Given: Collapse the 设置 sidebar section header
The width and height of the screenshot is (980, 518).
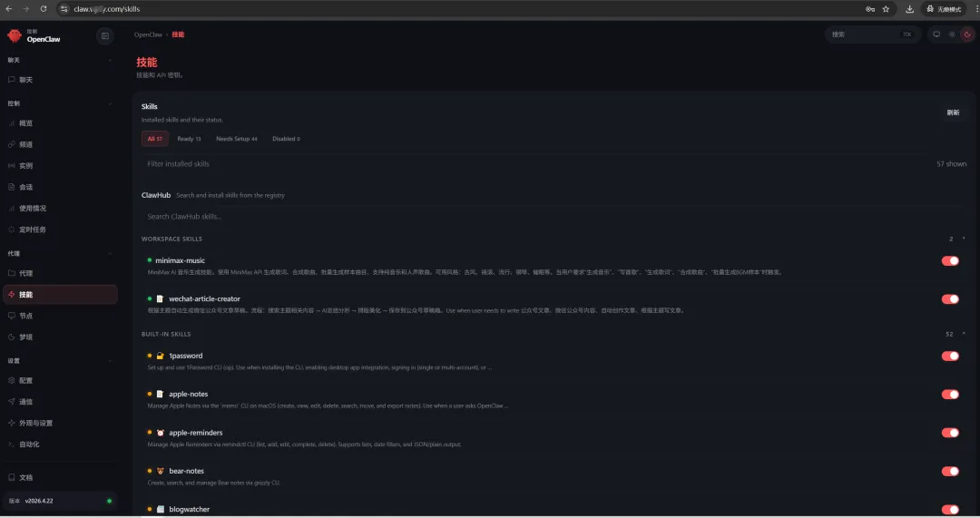Looking at the screenshot, I should (x=60, y=360).
